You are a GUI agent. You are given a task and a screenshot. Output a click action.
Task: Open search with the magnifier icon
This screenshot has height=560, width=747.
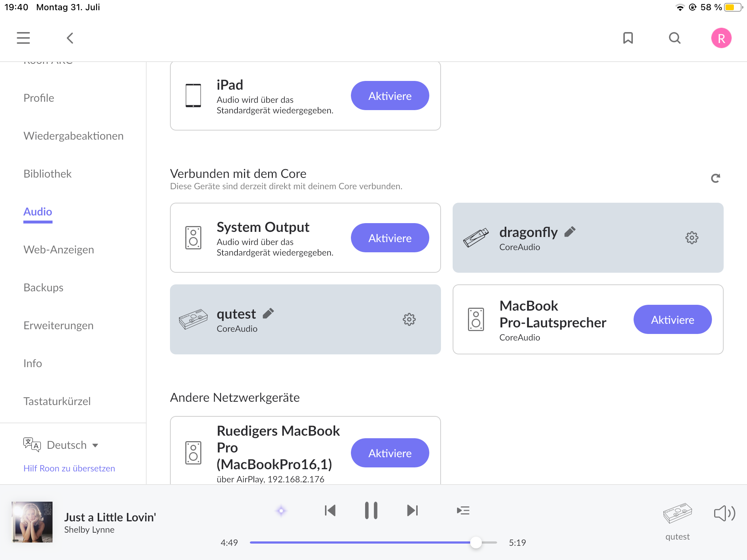click(x=674, y=38)
